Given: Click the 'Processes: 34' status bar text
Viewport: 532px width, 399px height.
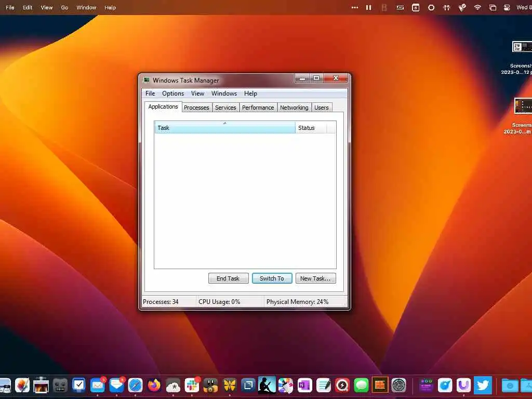Looking at the screenshot, I should [161, 302].
